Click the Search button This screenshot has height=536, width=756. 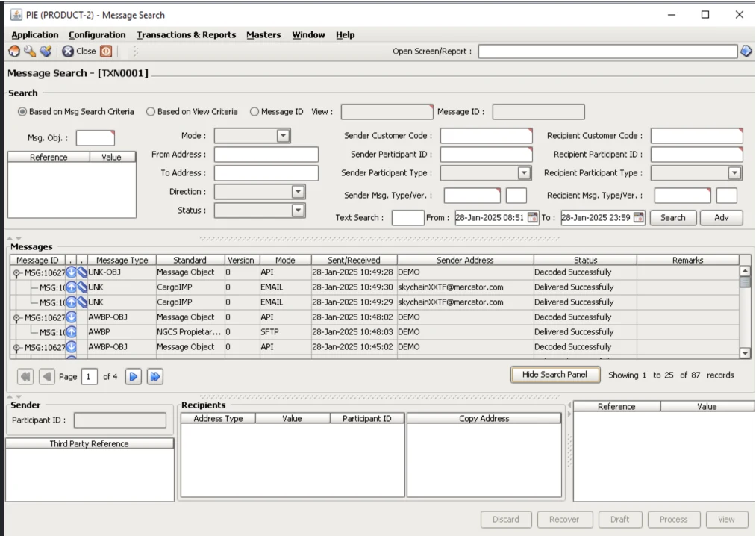[x=673, y=217]
